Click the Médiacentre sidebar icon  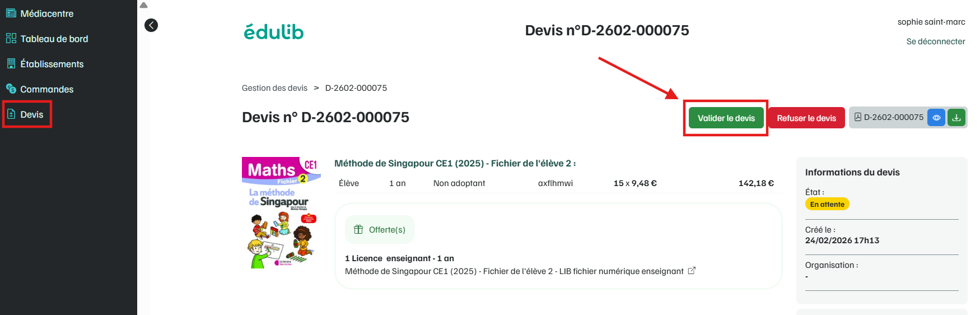(x=11, y=13)
